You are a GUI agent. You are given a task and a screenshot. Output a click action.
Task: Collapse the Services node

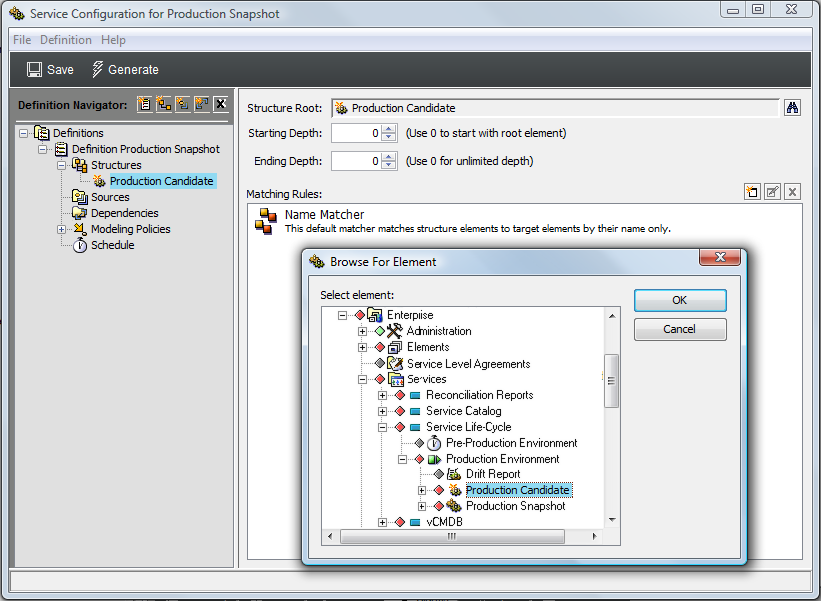(362, 380)
